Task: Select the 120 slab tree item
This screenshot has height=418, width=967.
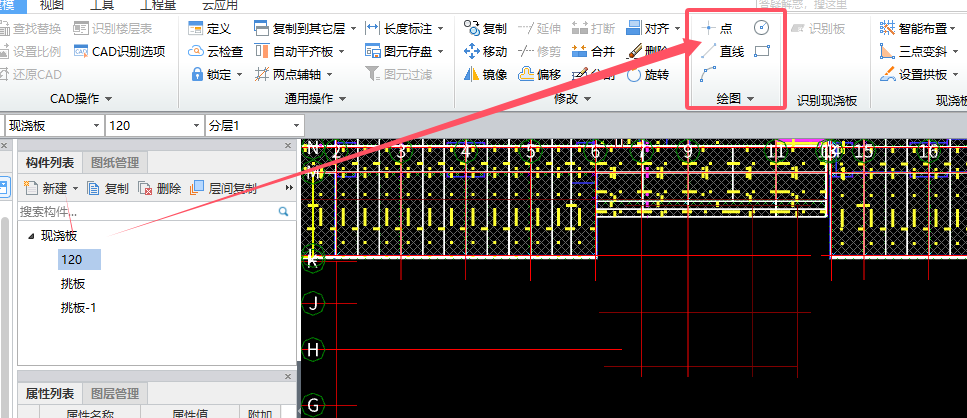Action: (79, 260)
